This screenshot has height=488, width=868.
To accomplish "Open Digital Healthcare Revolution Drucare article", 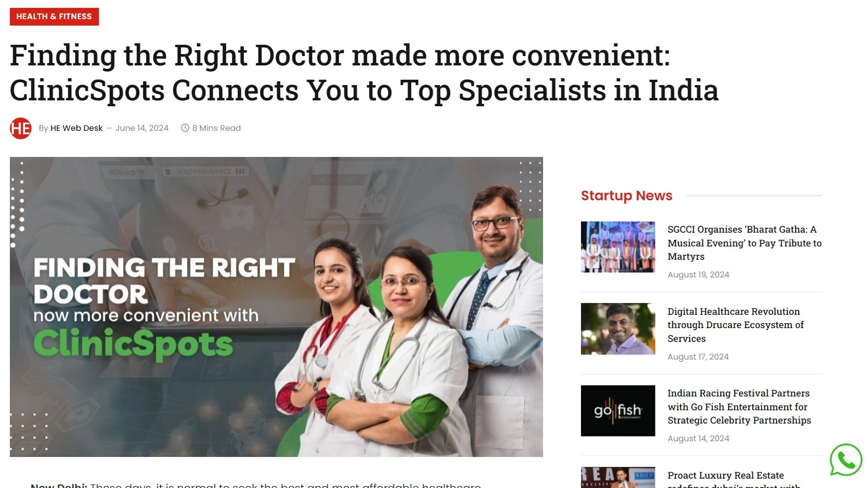I will click(736, 325).
